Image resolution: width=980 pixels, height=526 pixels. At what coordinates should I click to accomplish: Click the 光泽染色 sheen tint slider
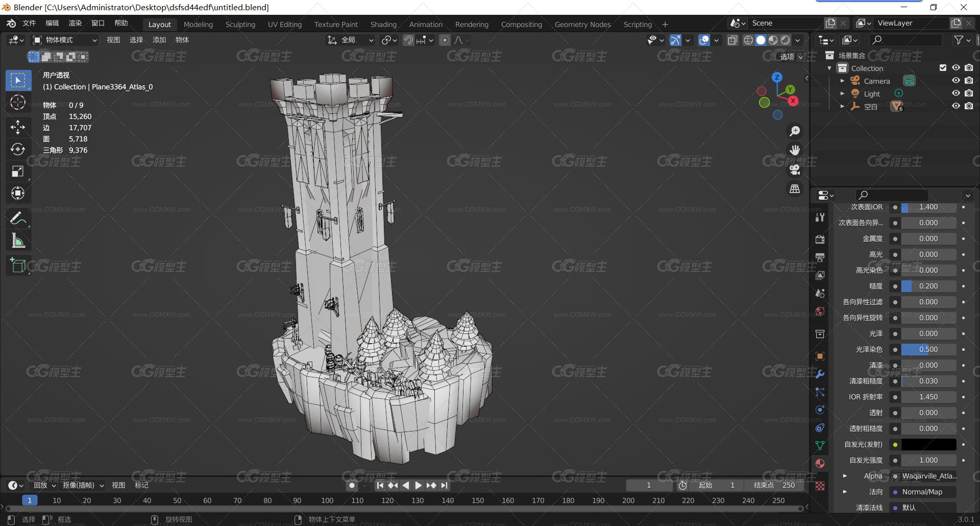pyautogui.click(x=928, y=349)
